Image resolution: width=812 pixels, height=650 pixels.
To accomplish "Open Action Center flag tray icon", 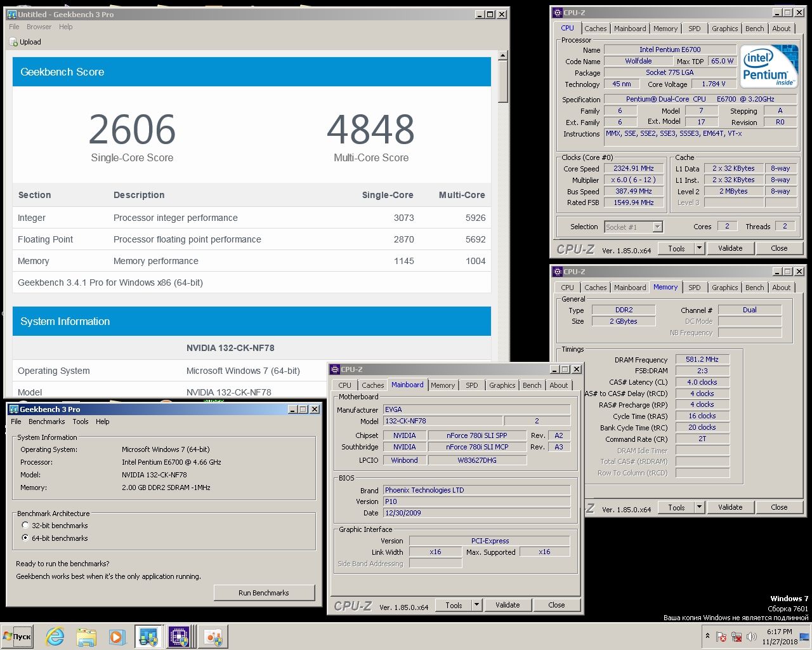I will point(721,637).
